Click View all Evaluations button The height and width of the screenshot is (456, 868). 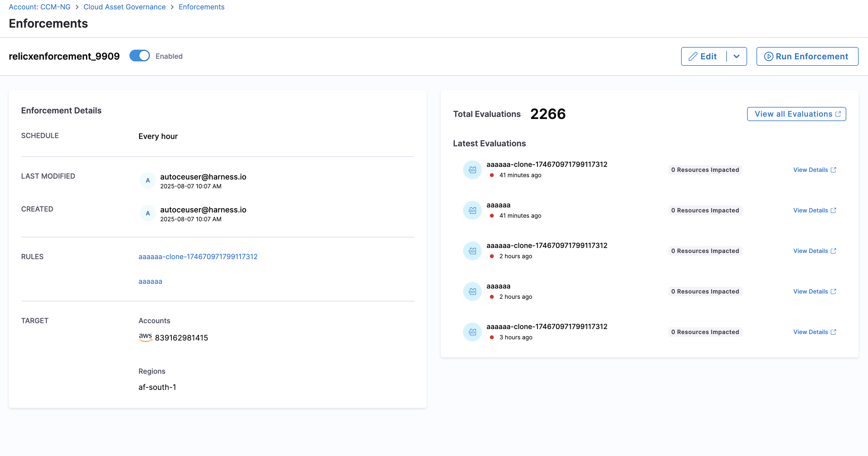tap(796, 114)
